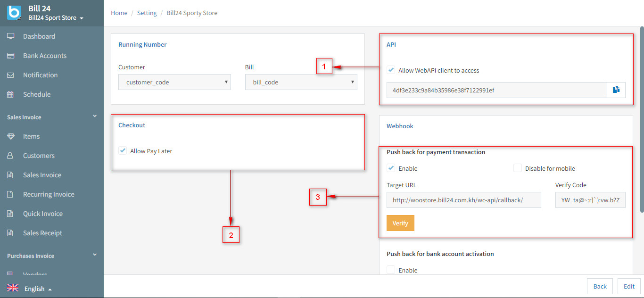Viewport: 644px width, 298px height.
Task: Open the customer_code dropdown
Action: pyautogui.click(x=174, y=82)
